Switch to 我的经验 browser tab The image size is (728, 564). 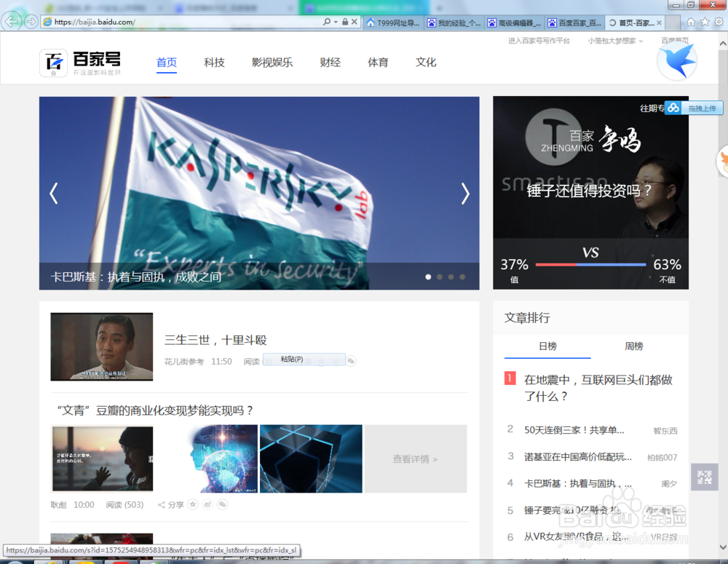click(x=454, y=23)
